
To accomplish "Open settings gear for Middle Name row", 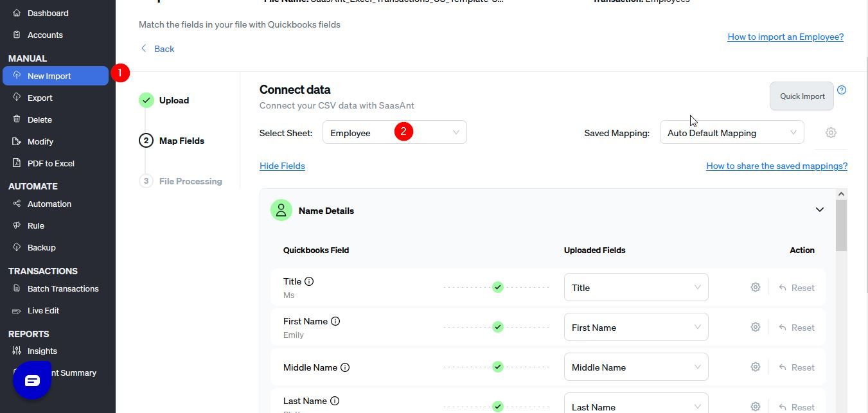I will (756, 367).
